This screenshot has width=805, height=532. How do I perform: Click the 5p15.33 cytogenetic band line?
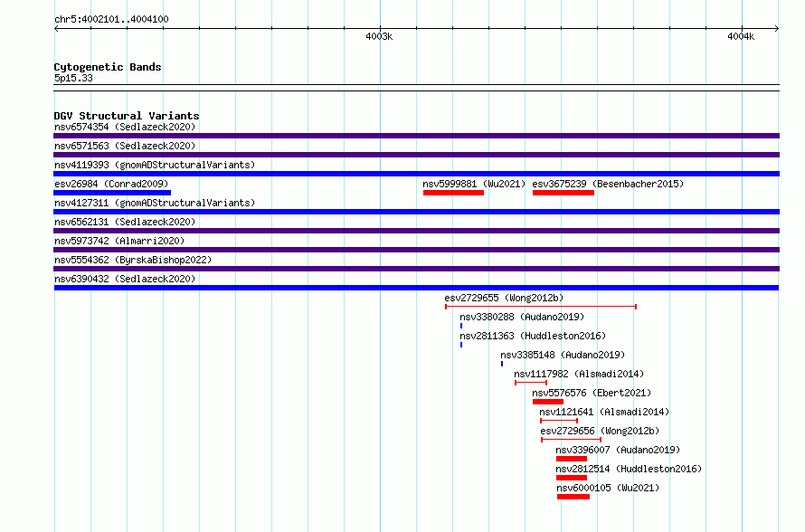click(416, 88)
